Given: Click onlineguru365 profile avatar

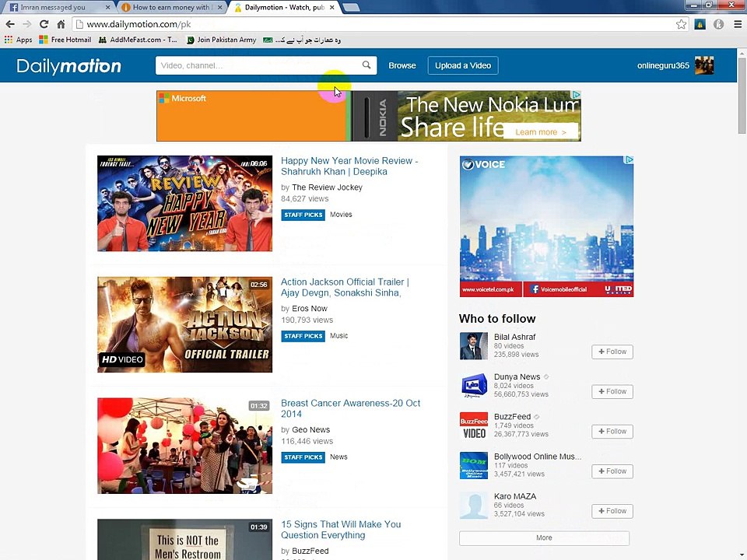Looking at the screenshot, I should pos(704,65).
